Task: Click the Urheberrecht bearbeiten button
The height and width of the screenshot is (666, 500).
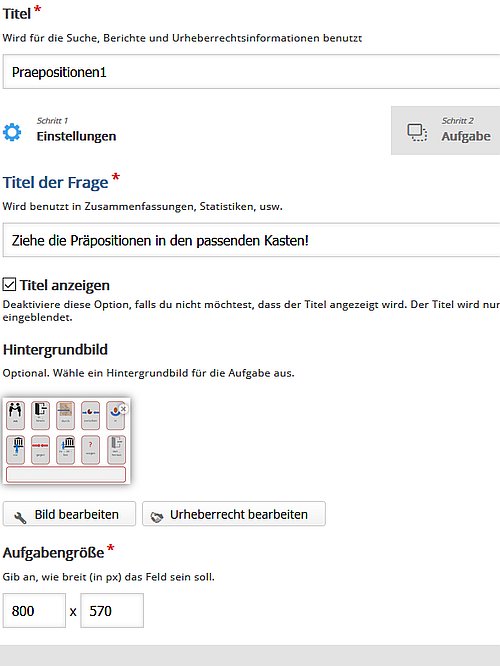Action: pyautogui.click(x=234, y=514)
